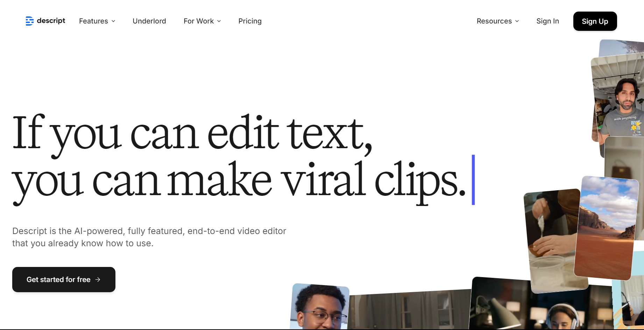
Task: Click the Sign Up button
Action: pos(595,21)
